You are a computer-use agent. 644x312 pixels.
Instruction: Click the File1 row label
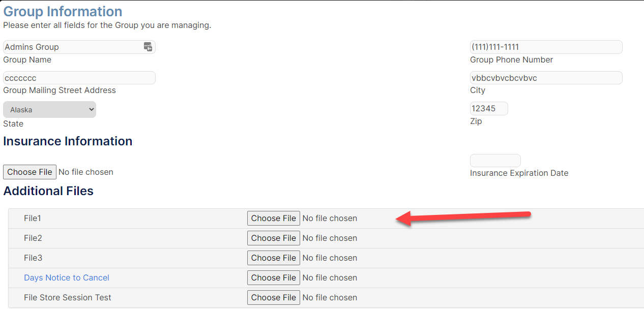tap(33, 218)
